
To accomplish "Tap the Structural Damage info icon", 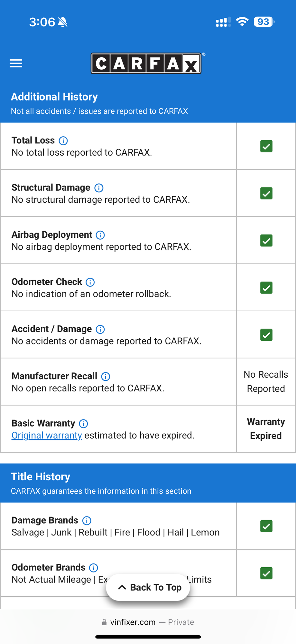I will tap(99, 188).
